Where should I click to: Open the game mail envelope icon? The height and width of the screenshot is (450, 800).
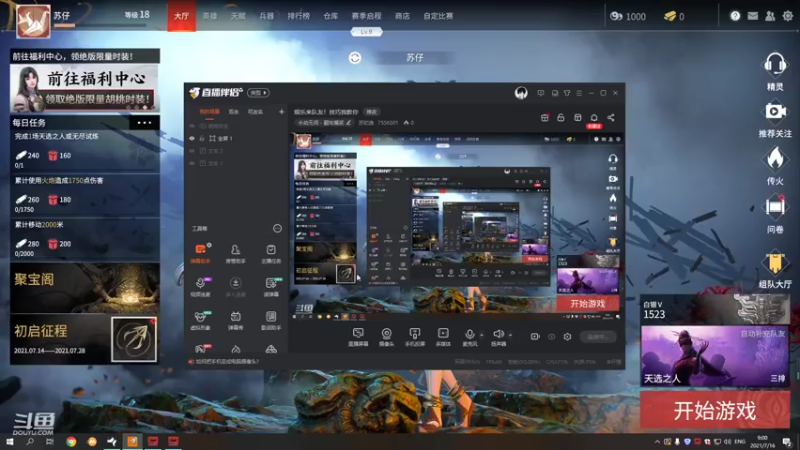753,16
